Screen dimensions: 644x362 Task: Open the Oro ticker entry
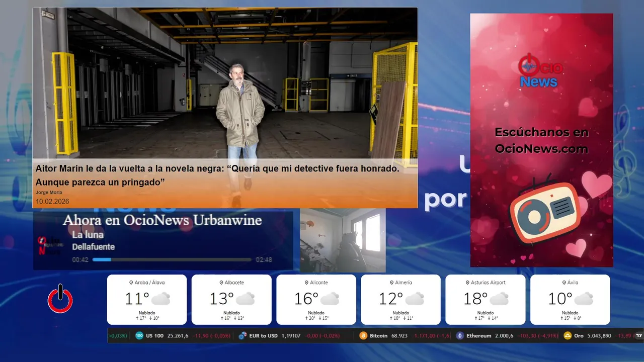pos(598,335)
